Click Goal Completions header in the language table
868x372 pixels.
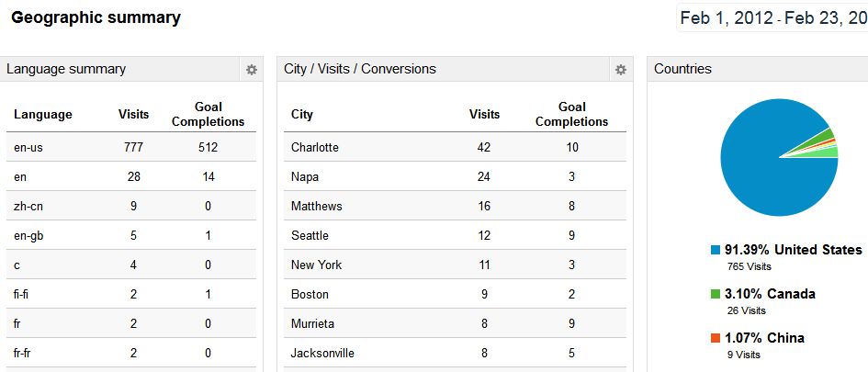tap(209, 115)
